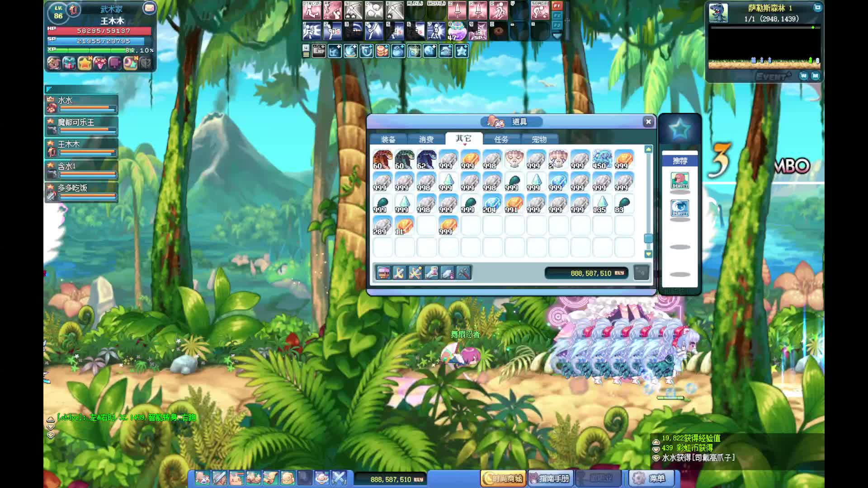Viewport: 868px width, 488px height.
Task: Click the BEAUTY eye recommended item
Action: point(679,208)
